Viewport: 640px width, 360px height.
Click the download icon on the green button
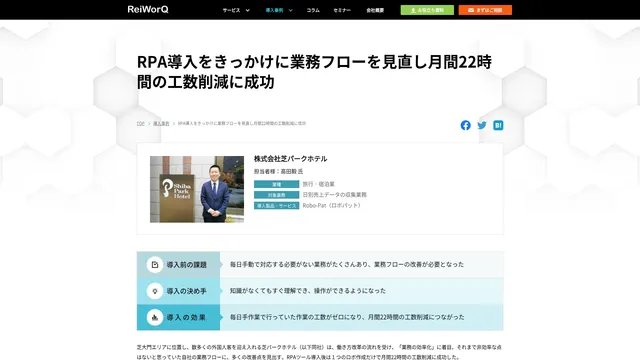(413, 10)
